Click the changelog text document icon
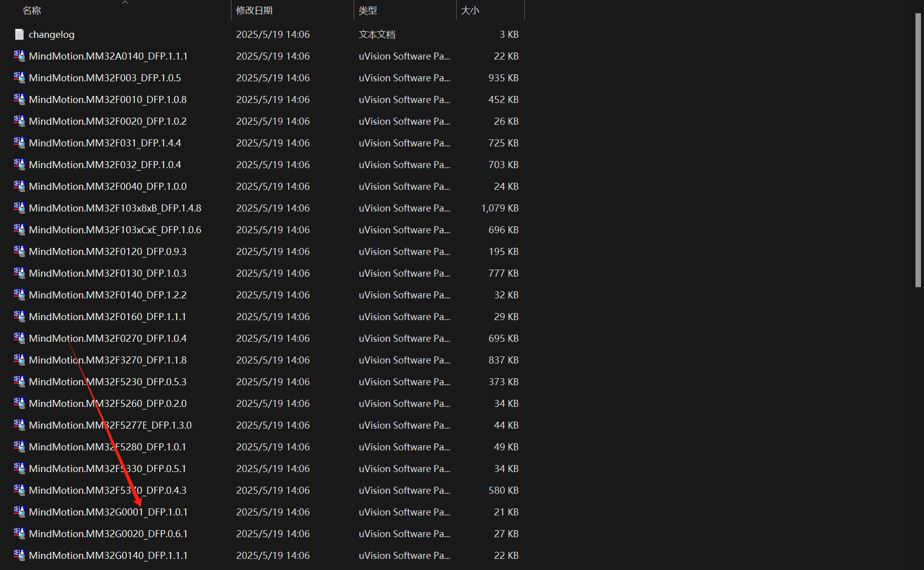The width and height of the screenshot is (924, 570). pyautogui.click(x=19, y=34)
